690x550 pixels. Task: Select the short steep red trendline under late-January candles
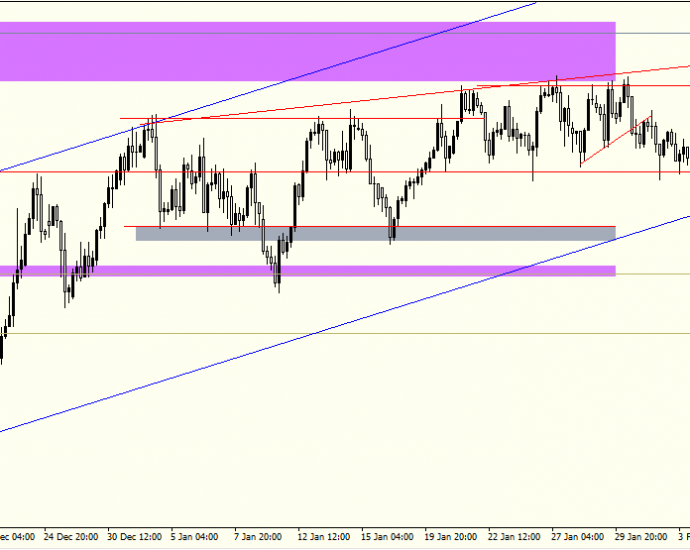pyautogui.click(x=616, y=141)
